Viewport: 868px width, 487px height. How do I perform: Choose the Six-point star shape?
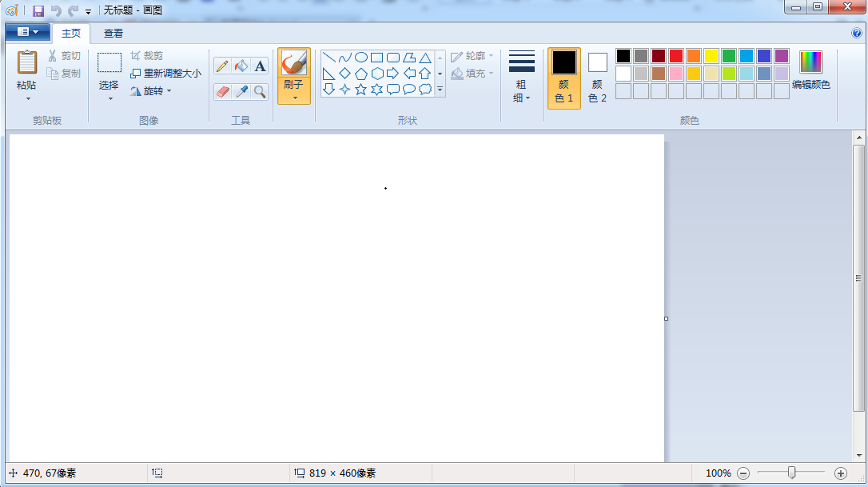point(377,90)
